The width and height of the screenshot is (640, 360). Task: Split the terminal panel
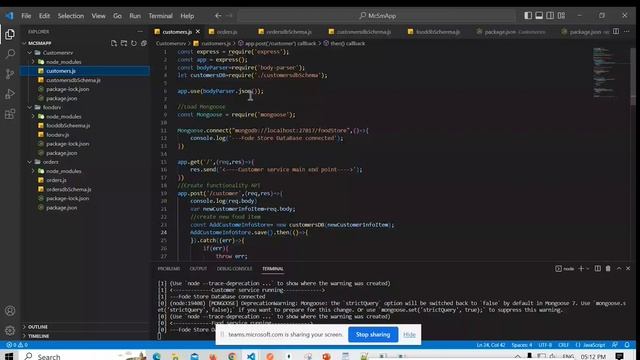click(598, 269)
